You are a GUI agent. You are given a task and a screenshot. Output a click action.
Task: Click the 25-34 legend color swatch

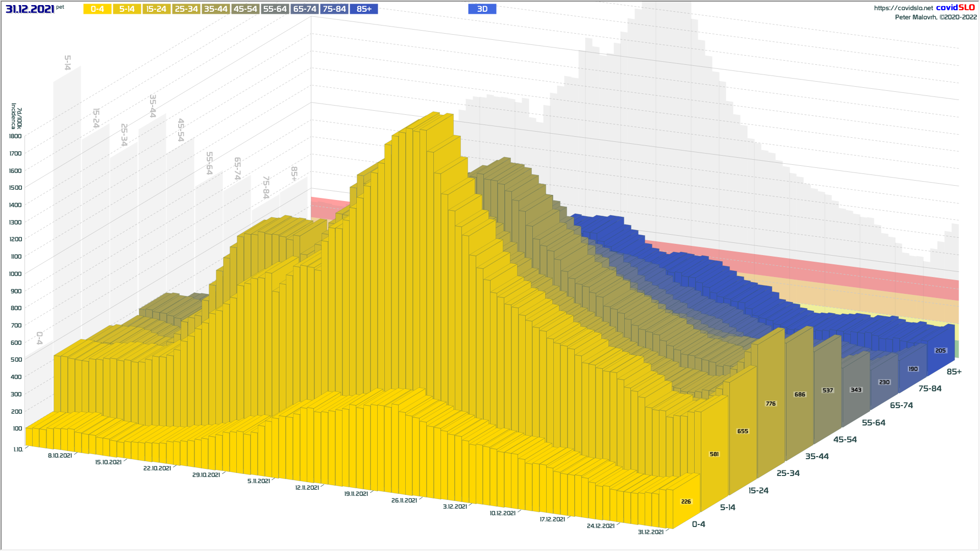[x=186, y=9]
